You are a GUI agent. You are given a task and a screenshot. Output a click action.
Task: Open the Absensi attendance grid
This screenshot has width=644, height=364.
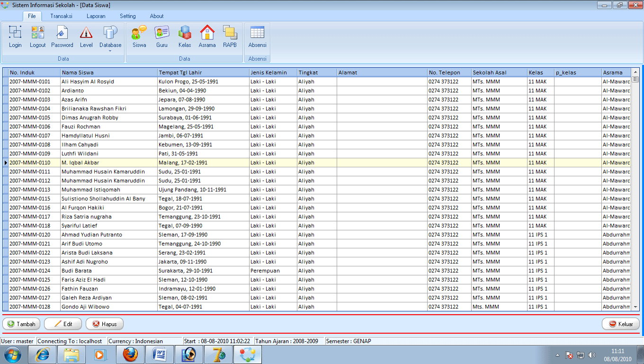[x=257, y=36]
